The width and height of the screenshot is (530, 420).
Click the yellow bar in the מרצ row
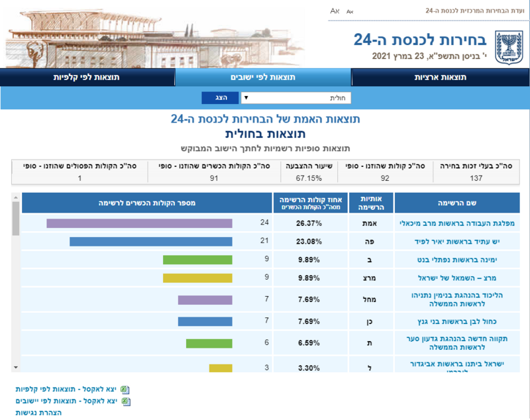click(197, 278)
